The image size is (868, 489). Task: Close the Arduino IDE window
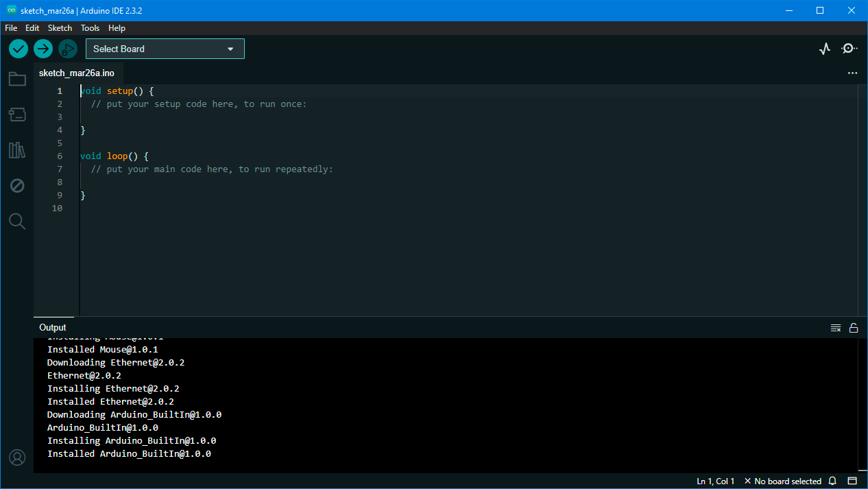(x=852, y=10)
